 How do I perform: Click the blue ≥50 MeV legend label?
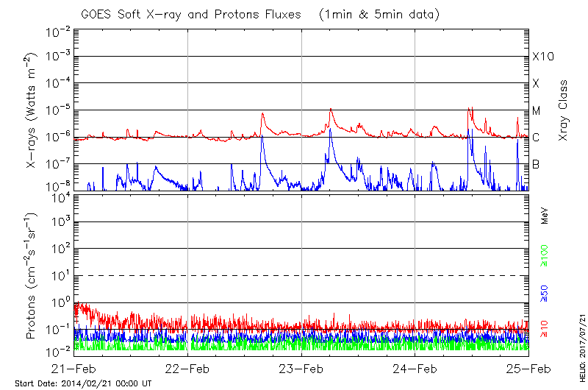tap(545, 292)
